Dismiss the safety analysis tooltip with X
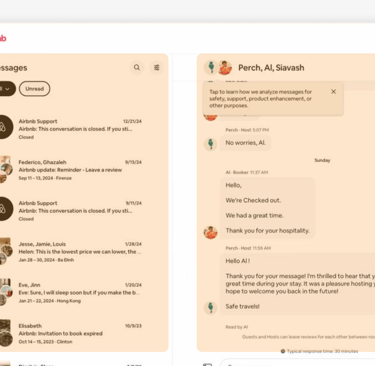This screenshot has height=366, width=375. (333, 92)
